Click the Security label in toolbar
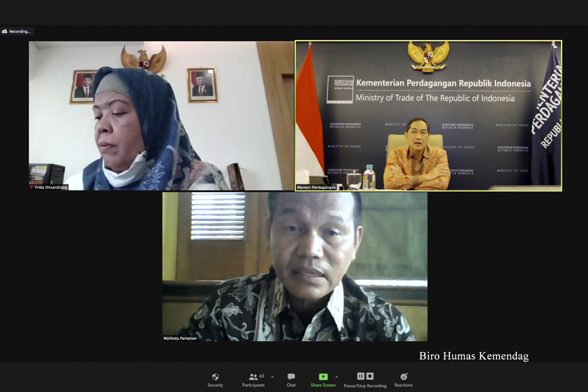 [x=215, y=385]
